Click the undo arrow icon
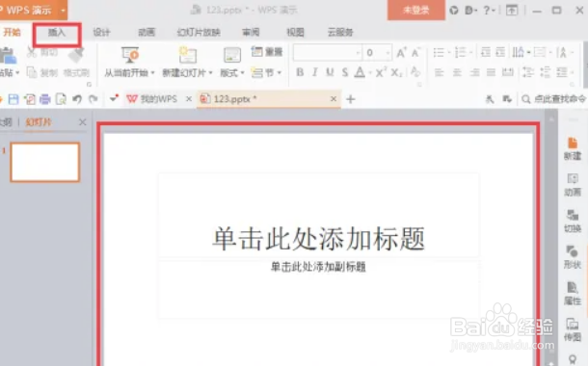This screenshot has width=588, height=366. [x=77, y=99]
